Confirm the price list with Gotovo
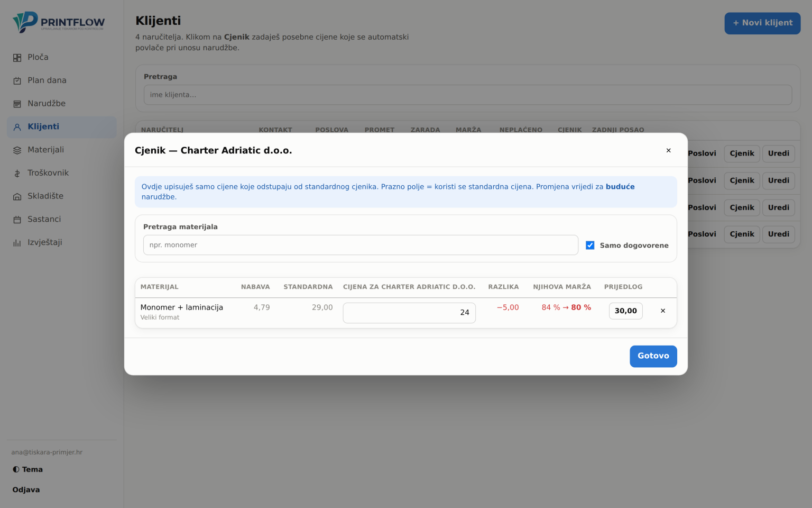 [653, 356]
